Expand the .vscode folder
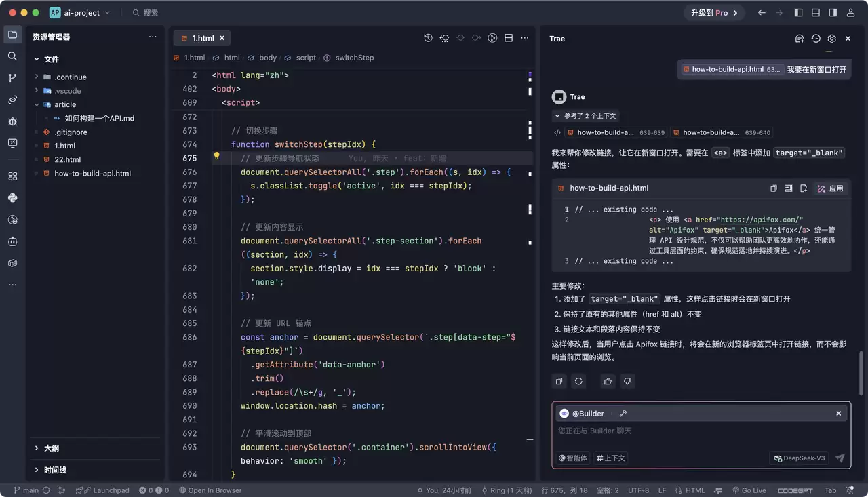 37,91
